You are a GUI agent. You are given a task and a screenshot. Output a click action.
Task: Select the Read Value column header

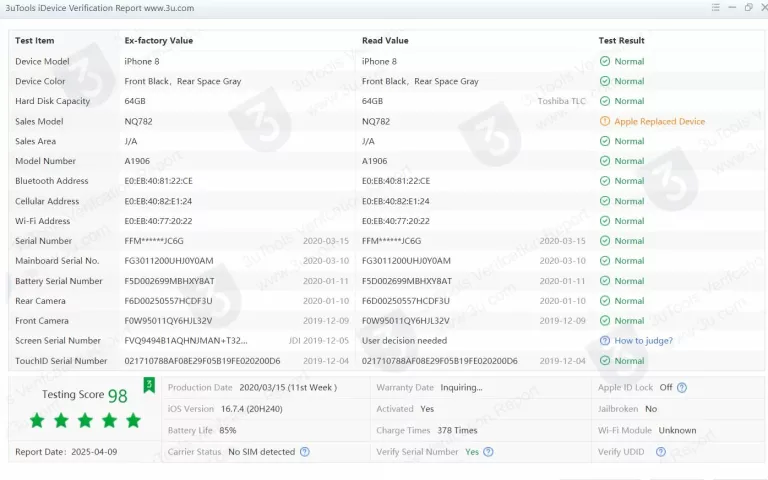385,41
